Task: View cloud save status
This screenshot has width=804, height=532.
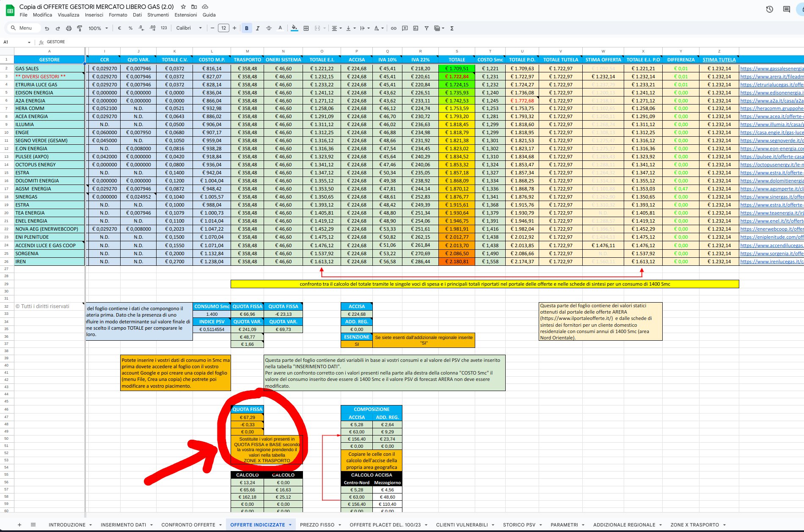Action: (x=205, y=7)
